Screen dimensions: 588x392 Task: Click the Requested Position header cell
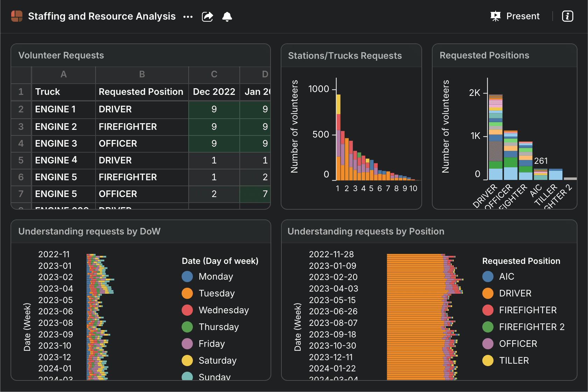(x=142, y=92)
